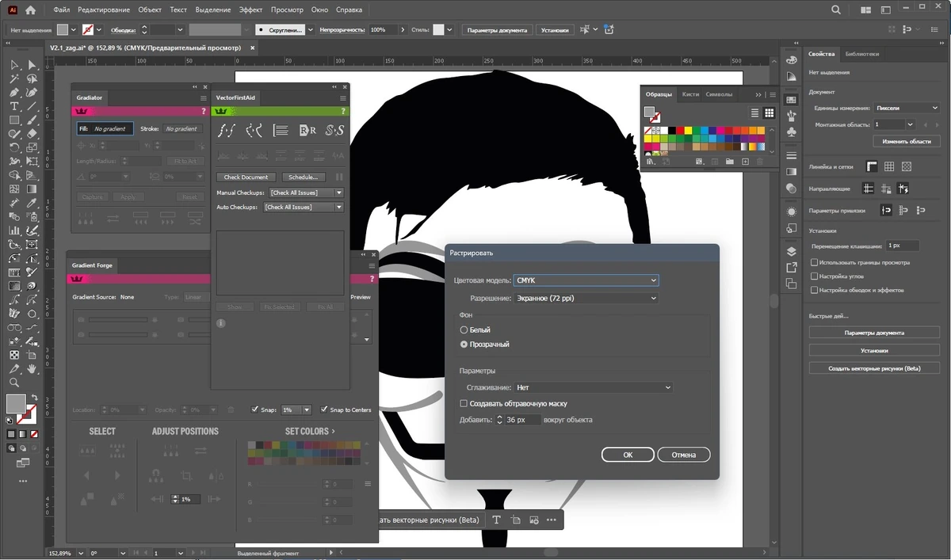Pick the Paintbrush tool
The image size is (951, 560).
pos(32,120)
